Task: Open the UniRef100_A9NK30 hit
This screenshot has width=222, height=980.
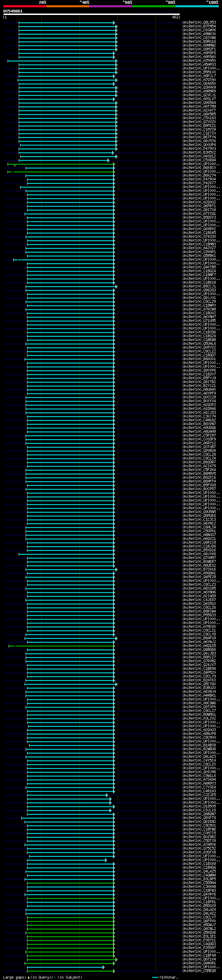Action: pos(199,34)
